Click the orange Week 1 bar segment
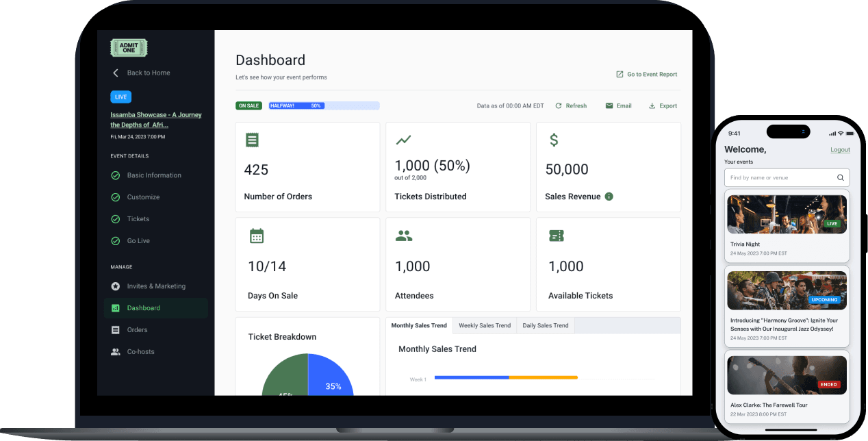Viewport: 868px width, 441px height. [x=544, y=377]
